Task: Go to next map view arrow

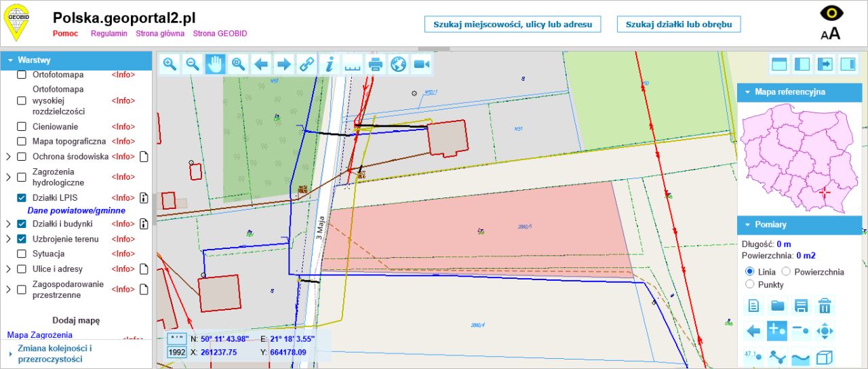Action: coord(284,64)
